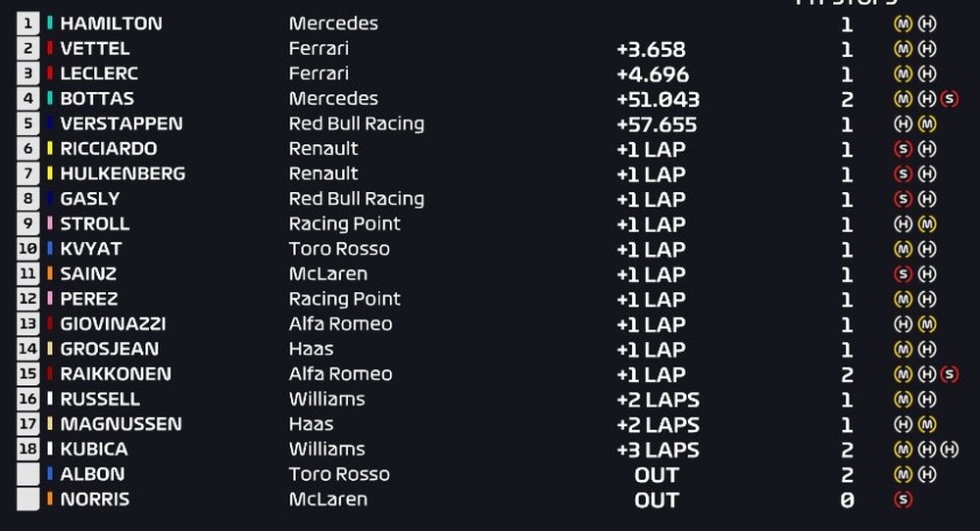
Task: Click the pink team color bar beside Stroll
Action: point(49,224)
